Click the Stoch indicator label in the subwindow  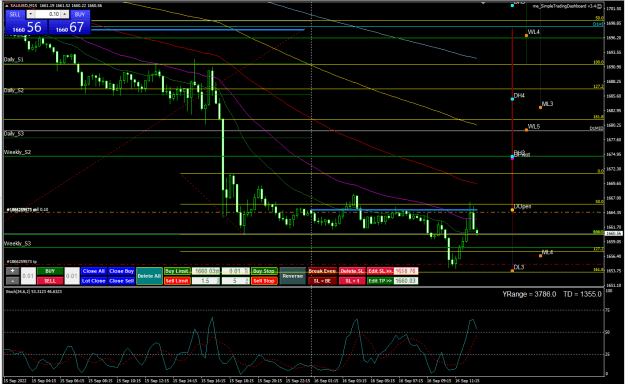coord(33,291)
